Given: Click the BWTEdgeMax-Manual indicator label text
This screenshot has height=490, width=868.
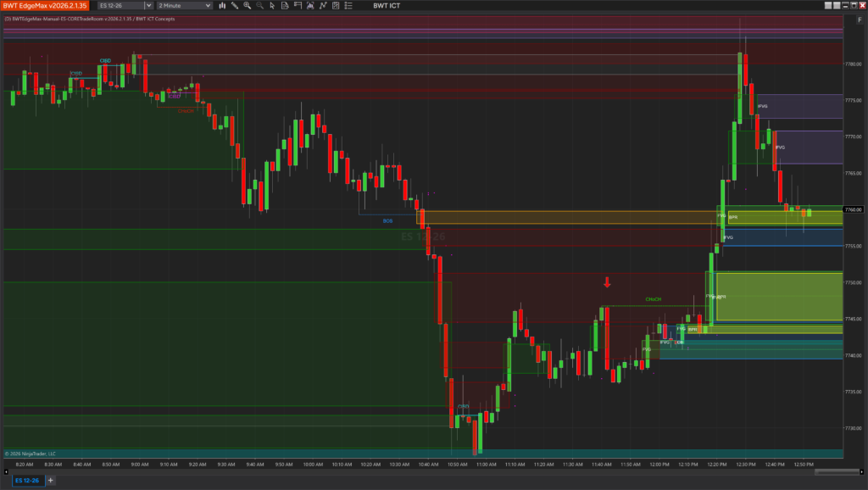Looking at the screenshot, I should coord(90,19).
